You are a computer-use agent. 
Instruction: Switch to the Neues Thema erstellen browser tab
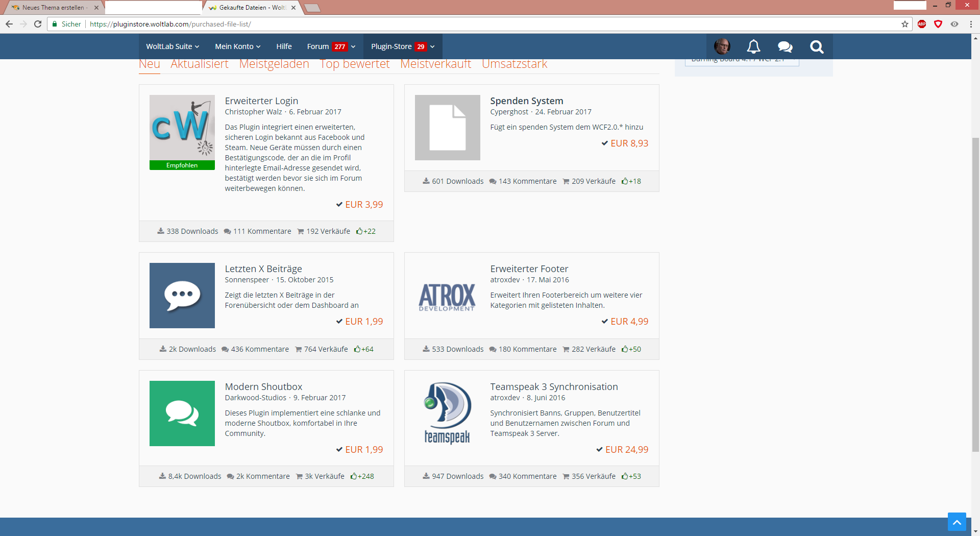coord(53,8)
